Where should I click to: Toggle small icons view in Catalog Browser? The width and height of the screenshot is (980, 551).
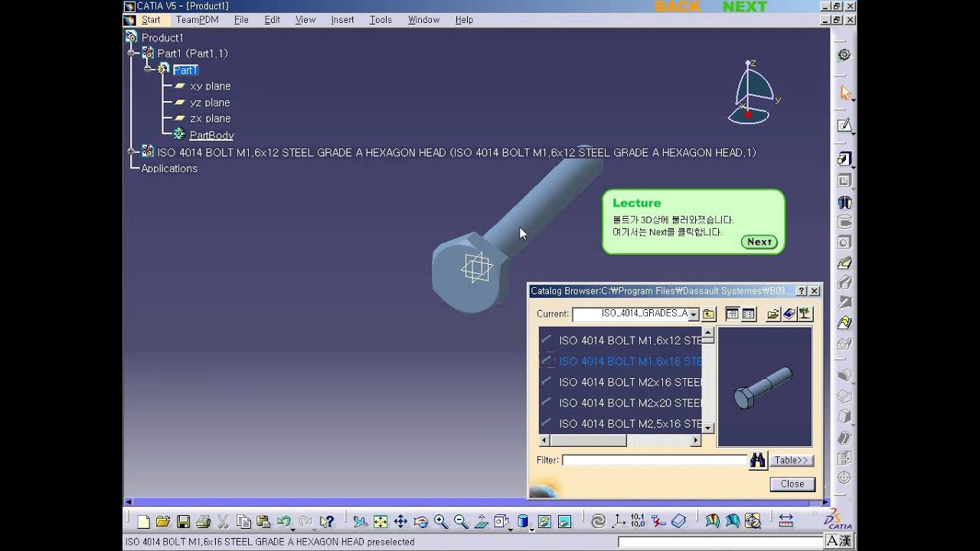(732, 314)
